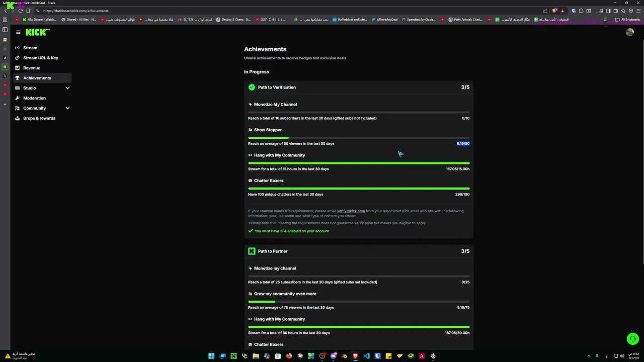644x362 pixels.
Task: Open the IsThereAnyDeal bookmark
Action: tap(384, 20)
